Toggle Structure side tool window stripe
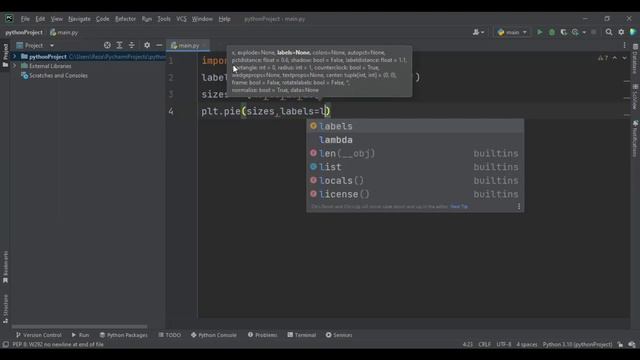640x360 pixels. tap(5, 309)
